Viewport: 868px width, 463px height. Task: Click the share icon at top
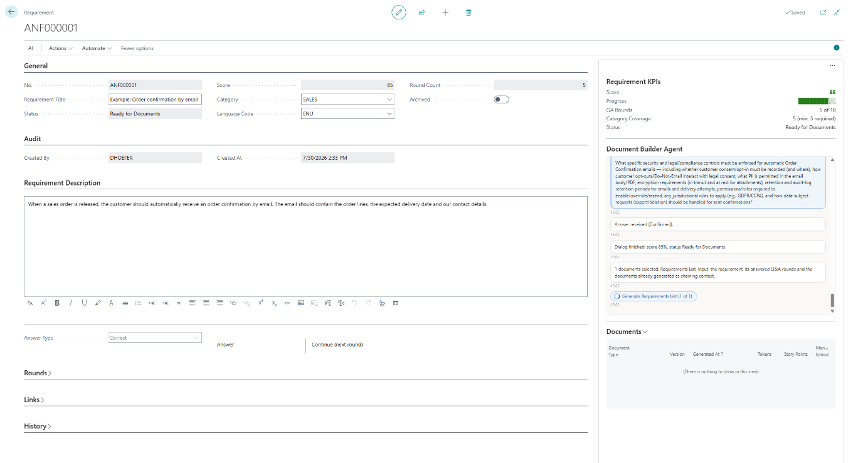coord(422,13)
